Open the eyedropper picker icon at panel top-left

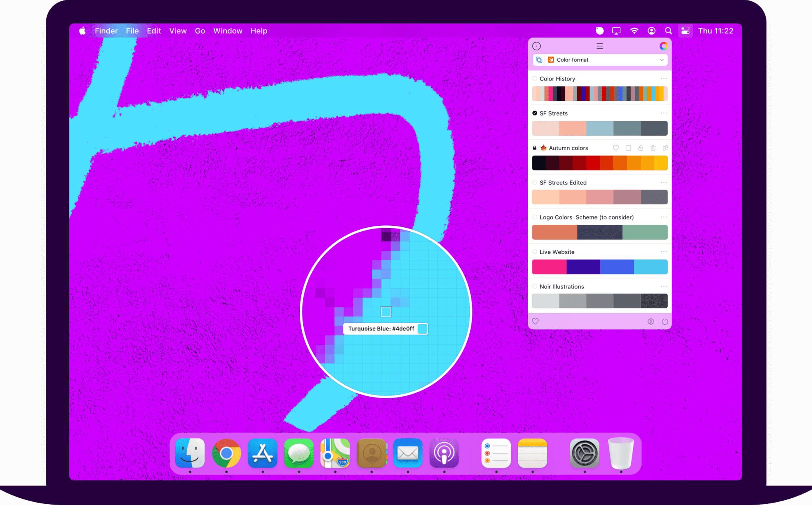click(536, 46)
